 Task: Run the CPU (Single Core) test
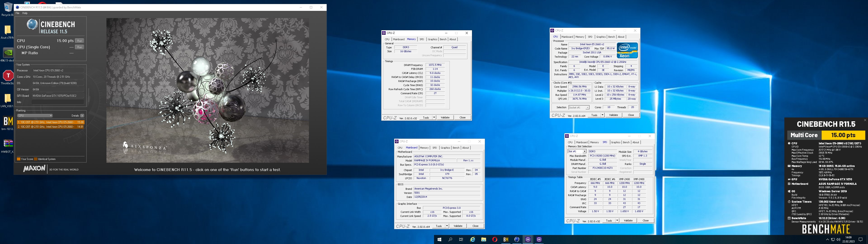click(80, 47)
